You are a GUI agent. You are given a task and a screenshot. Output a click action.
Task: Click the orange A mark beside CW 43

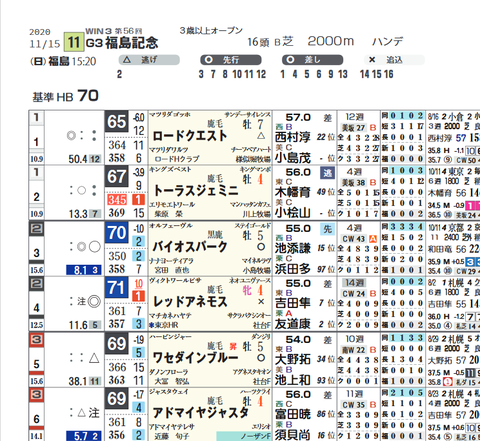click(x=373, y=239)
